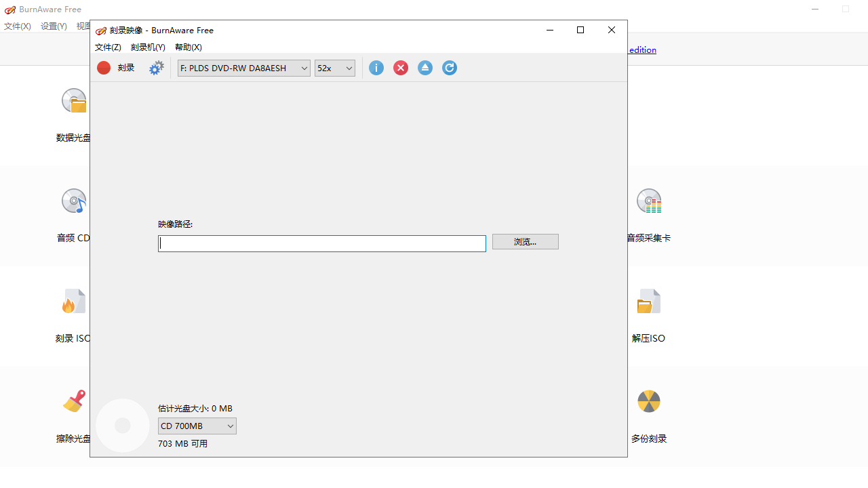The image size is (868, 488).
Task: Open the 多份刻录 multi-copy burn icon
Action: (x=649, y=401)
